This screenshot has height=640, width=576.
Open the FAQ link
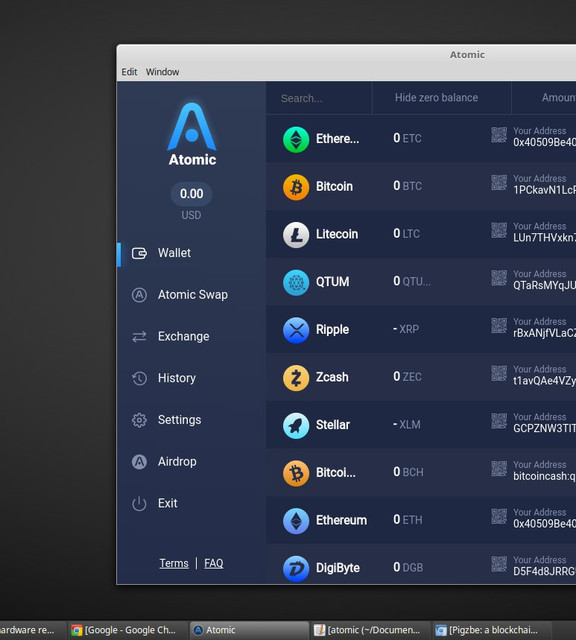point(213,564)
